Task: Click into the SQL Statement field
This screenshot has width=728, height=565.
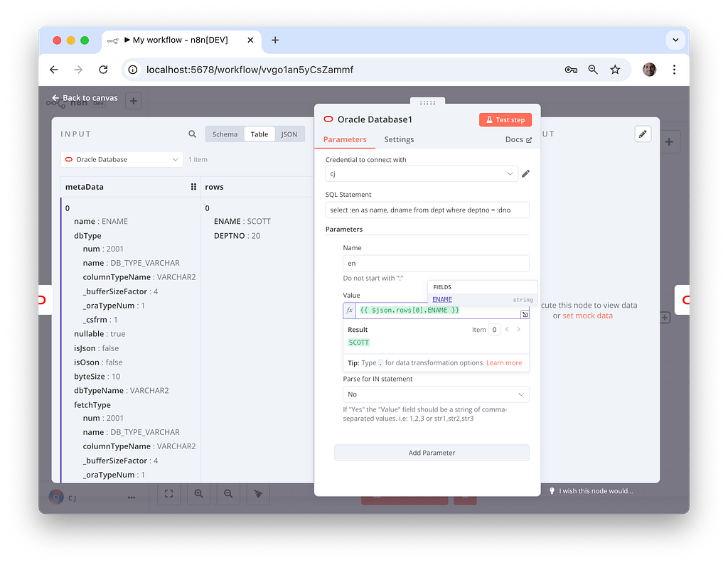Action: pos(427,210)
